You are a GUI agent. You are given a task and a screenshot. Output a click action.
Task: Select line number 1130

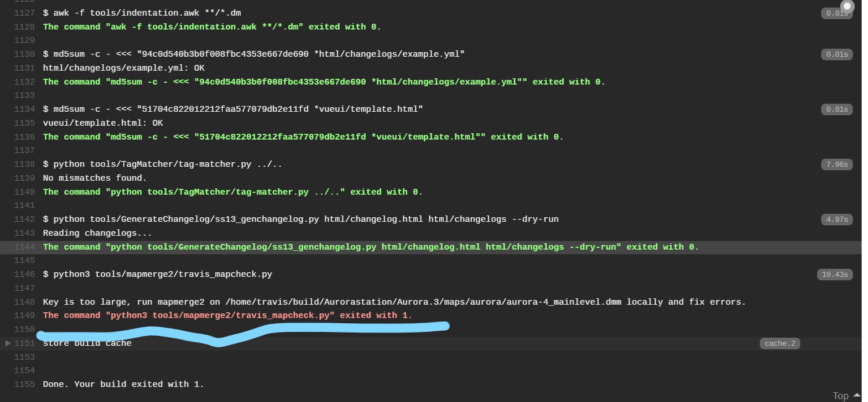tap(24, 54)
